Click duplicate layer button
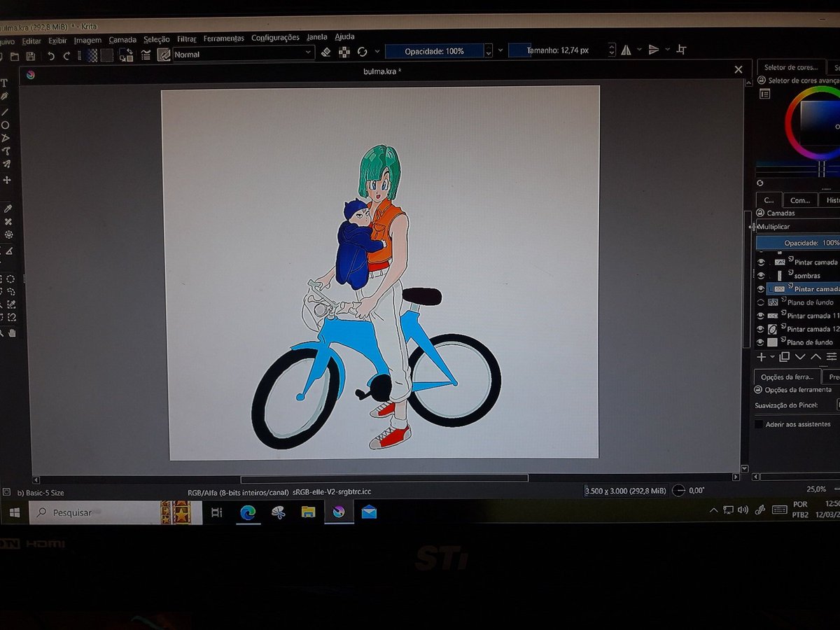Image resolution: width=840 pixels, height=630 pixels. [784, 357]
